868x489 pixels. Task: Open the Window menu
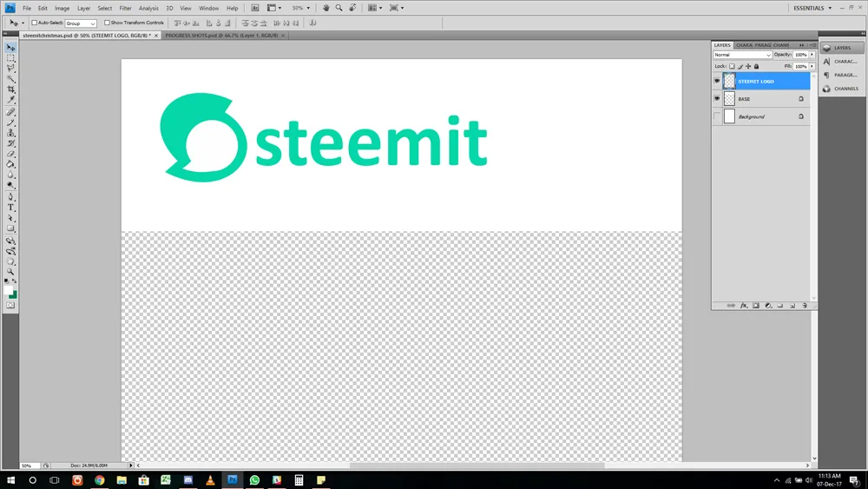pyautogui.click(x=208, y=9)
